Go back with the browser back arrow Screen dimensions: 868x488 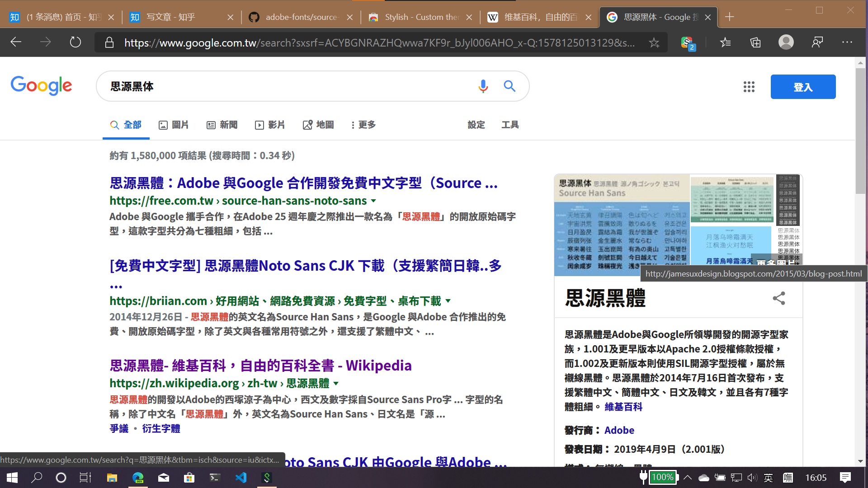point(16,42)
